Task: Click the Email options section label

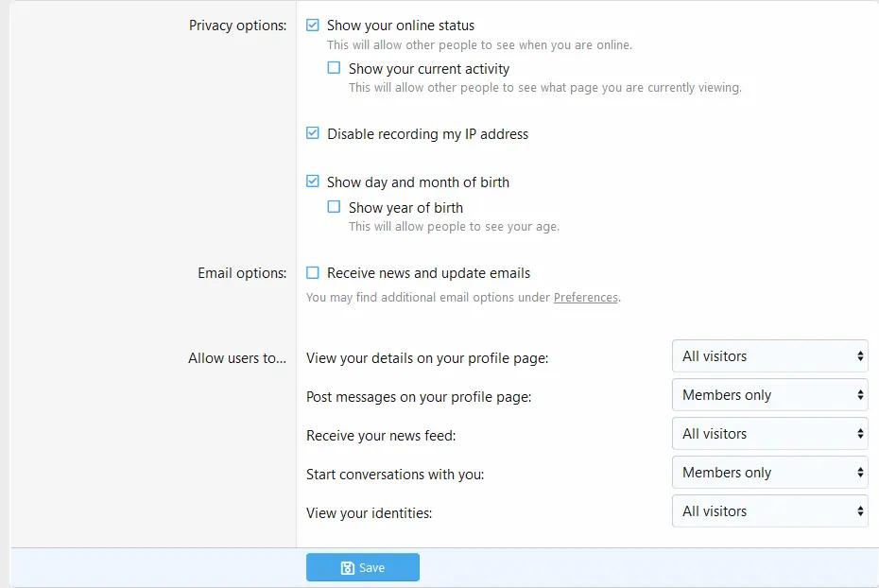Action: point(242,273)
